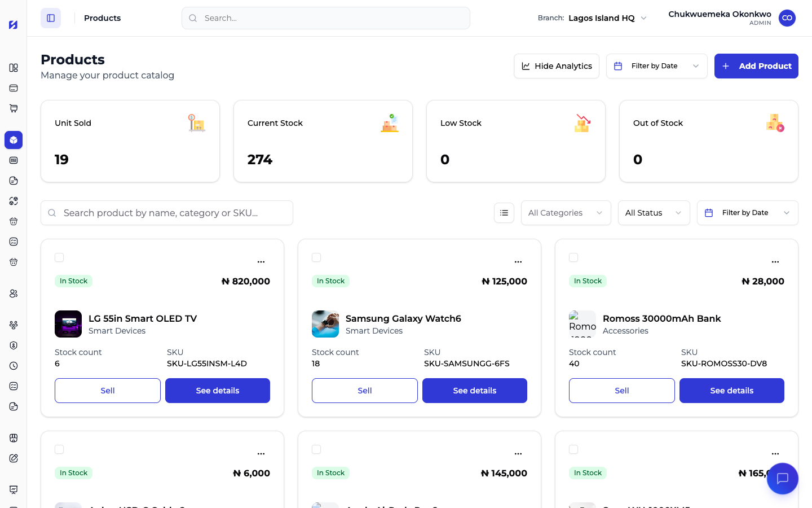Focus the product name or SKU search field

click(167, 213)
